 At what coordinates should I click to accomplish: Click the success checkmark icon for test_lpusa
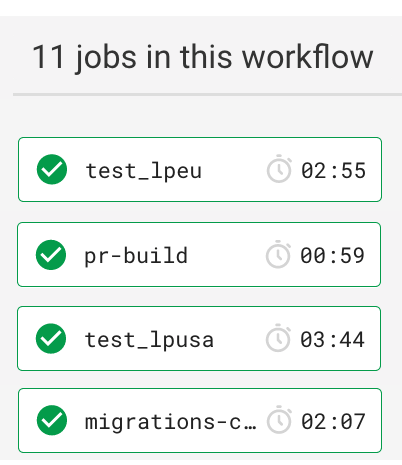tap(51, 338)
